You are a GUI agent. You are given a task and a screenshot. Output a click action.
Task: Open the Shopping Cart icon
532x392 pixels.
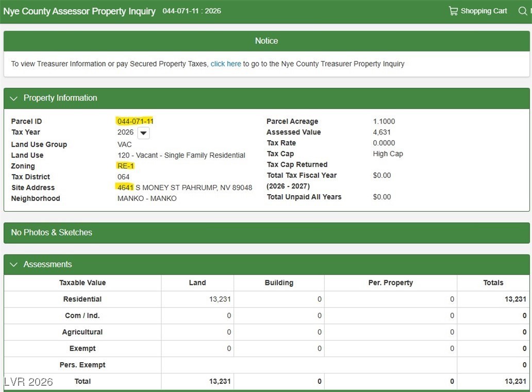[x=453, y=11]
